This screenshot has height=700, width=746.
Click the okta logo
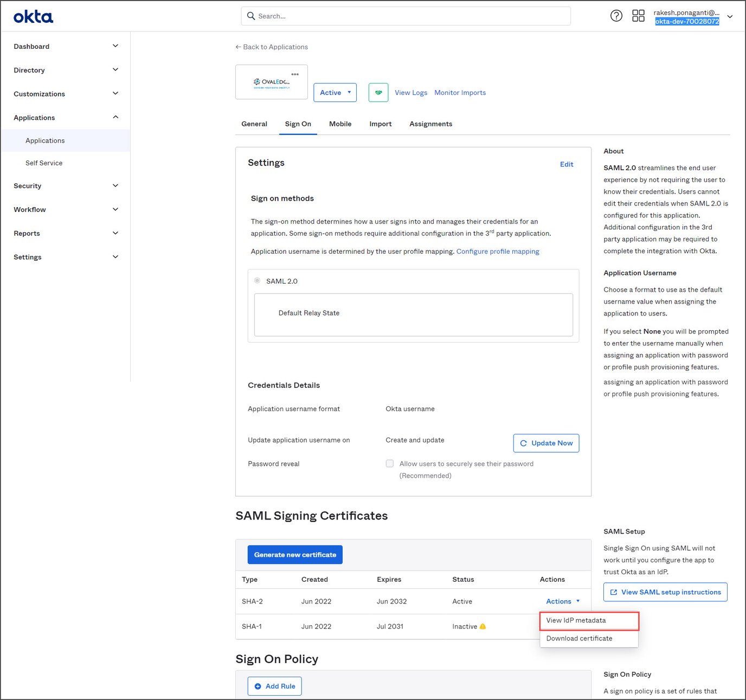tap(33, 16)
